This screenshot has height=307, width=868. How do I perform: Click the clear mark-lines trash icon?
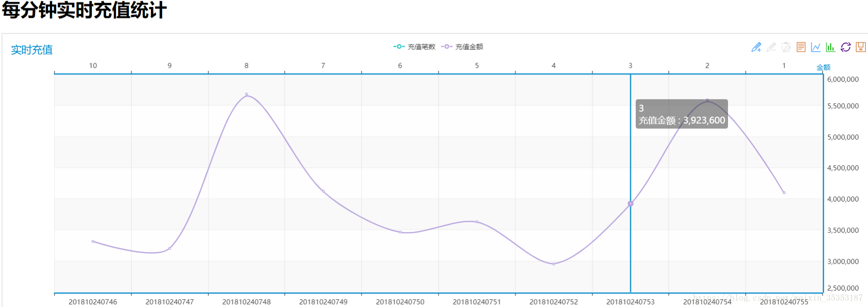(x=786, y=47)
